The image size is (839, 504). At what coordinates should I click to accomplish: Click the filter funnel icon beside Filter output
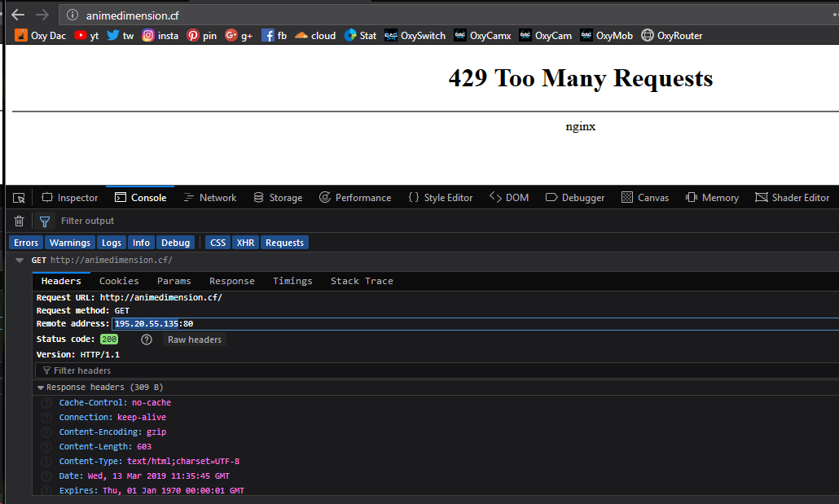point(44,221)
